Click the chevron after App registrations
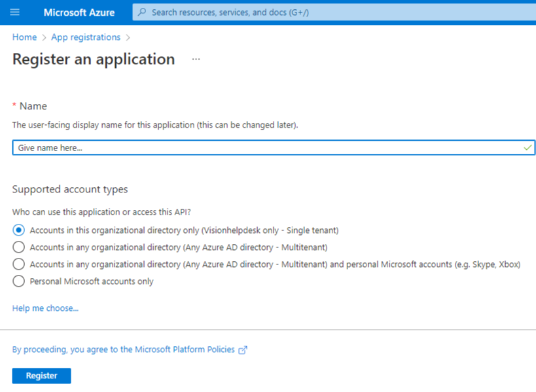The height and width of the screenshot is (392, 536). [x=128, y=37]
